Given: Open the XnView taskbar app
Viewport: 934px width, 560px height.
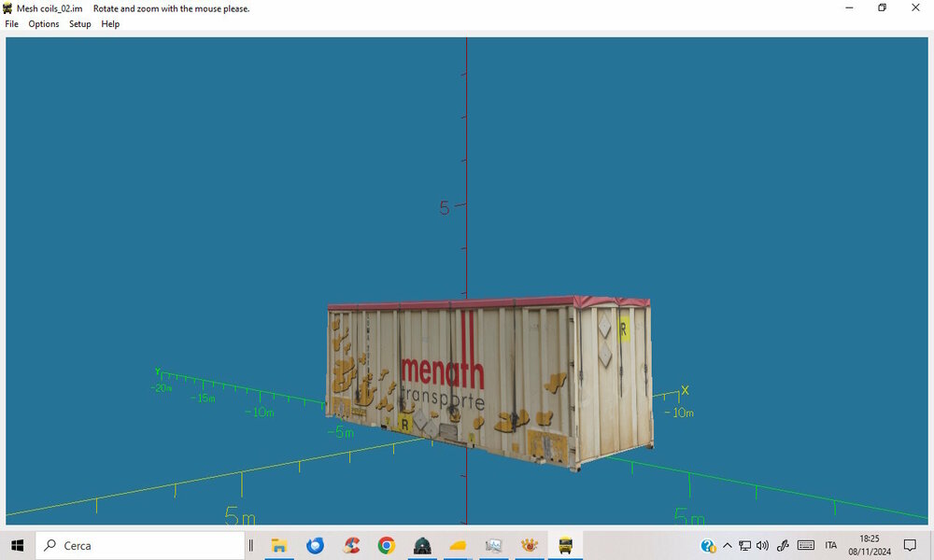Looking at the screenshot, I should pyautogui.click(x=529, y=545).
